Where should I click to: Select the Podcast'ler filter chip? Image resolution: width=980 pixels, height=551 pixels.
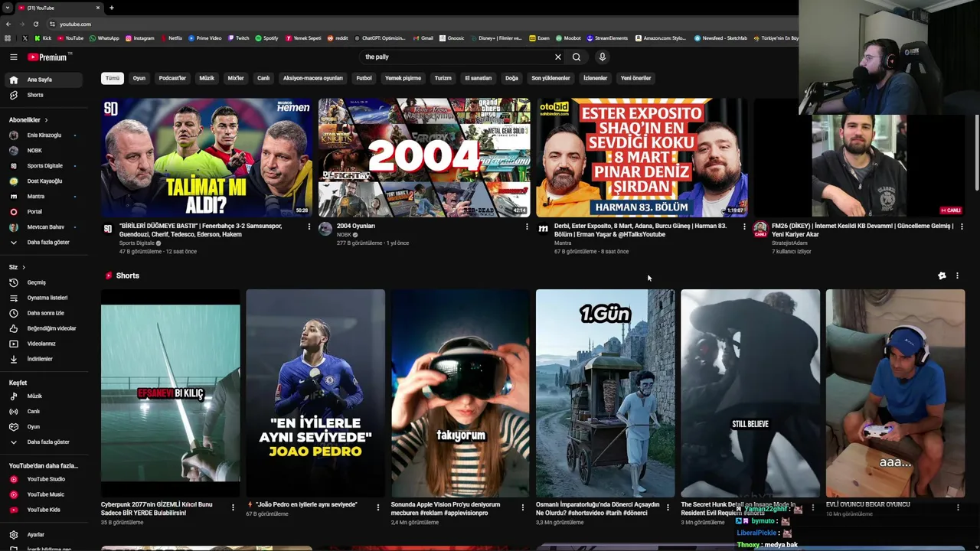click(x=172, y=78)
